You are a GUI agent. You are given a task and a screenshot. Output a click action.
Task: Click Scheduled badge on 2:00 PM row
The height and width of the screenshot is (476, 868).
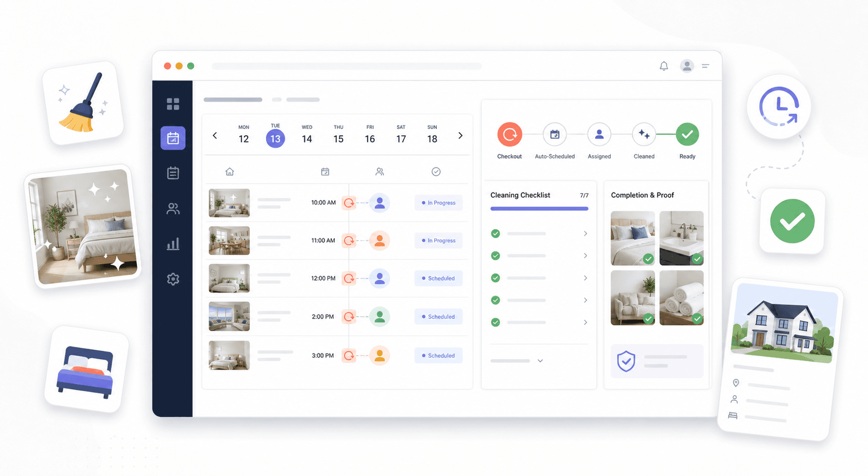(438, 317)
